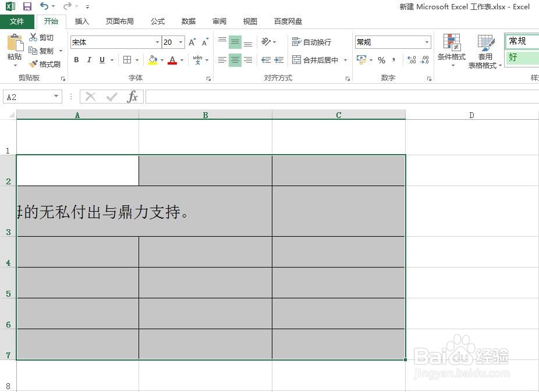Click the Decrease Decimal icon
539x392 pixels.
point(426,60)
